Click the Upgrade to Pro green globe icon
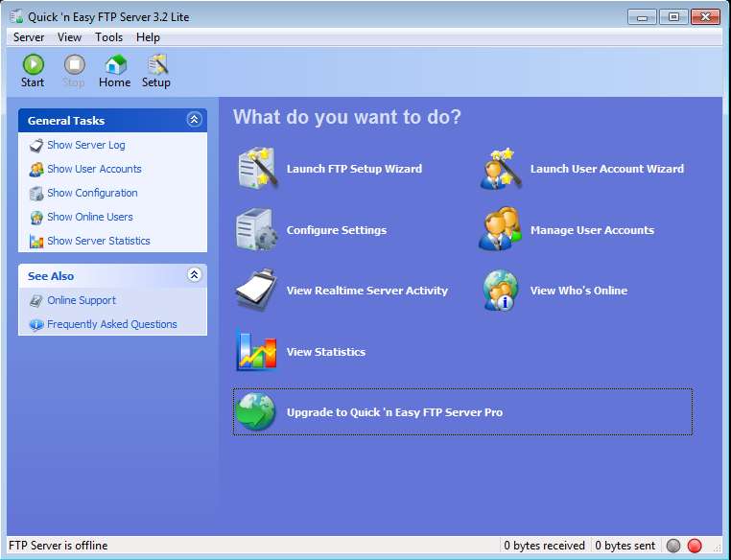Image resolution: width=731 pixels, height=560 pixels. [255, 411]
